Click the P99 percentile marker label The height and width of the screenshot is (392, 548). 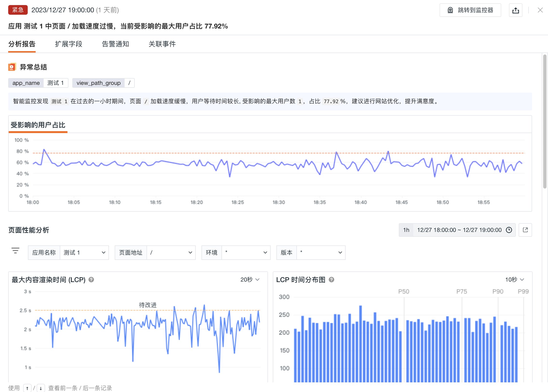click(x=523, y=291)
